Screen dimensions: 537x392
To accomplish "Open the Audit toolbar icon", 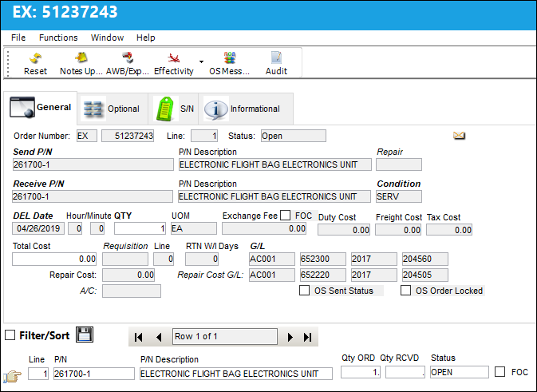I will (276, 57).
